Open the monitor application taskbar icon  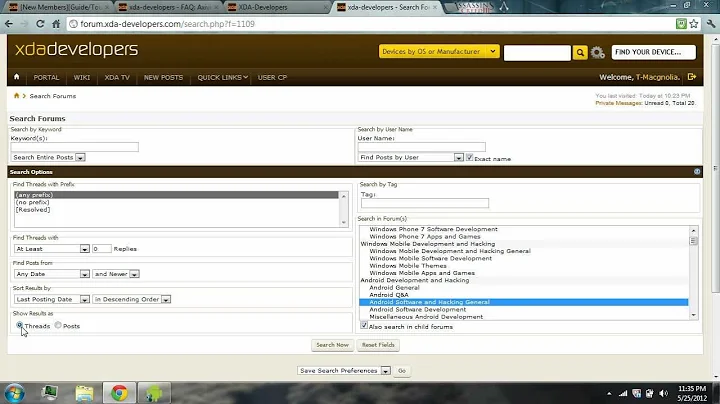click(x=49, y=393)
